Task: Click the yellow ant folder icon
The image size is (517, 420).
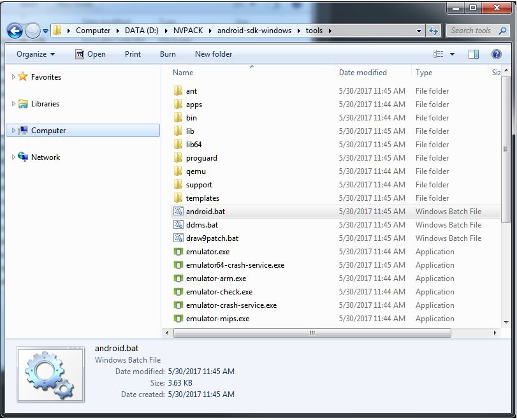Action: coord(179,91)
